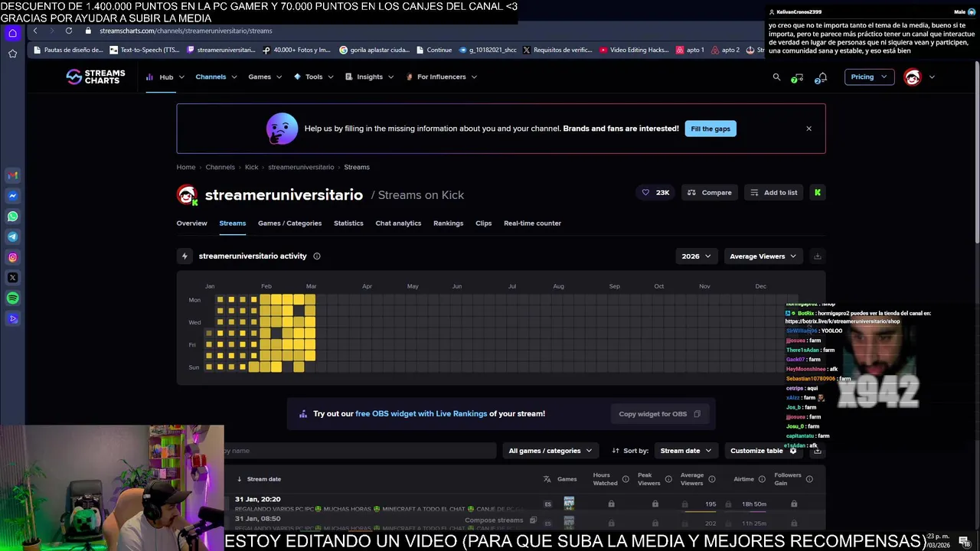
Task: Open the Streams Charts logo home link
Action: point(96,77)
